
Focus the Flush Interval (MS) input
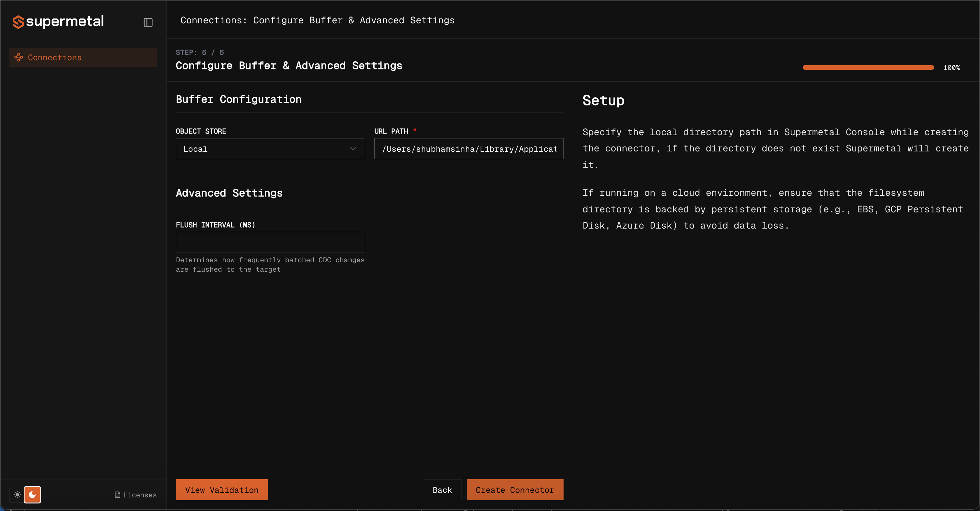click(270, 242)
